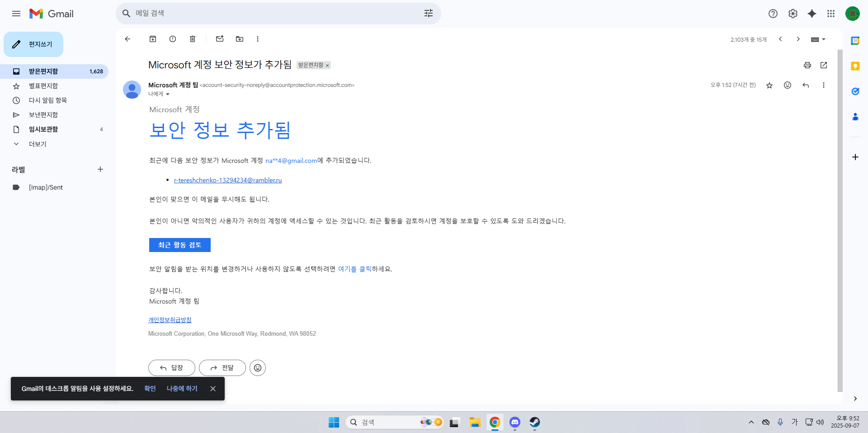Click the compose mail button
Screen dimensions: 868x433
coord(33,44)
